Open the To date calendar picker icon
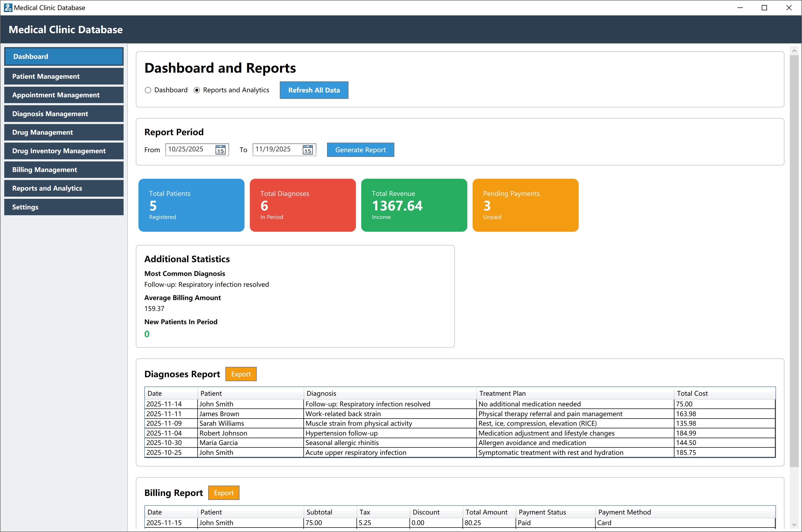The width and height of the screenshot is (802, 532). click(307, 150)
